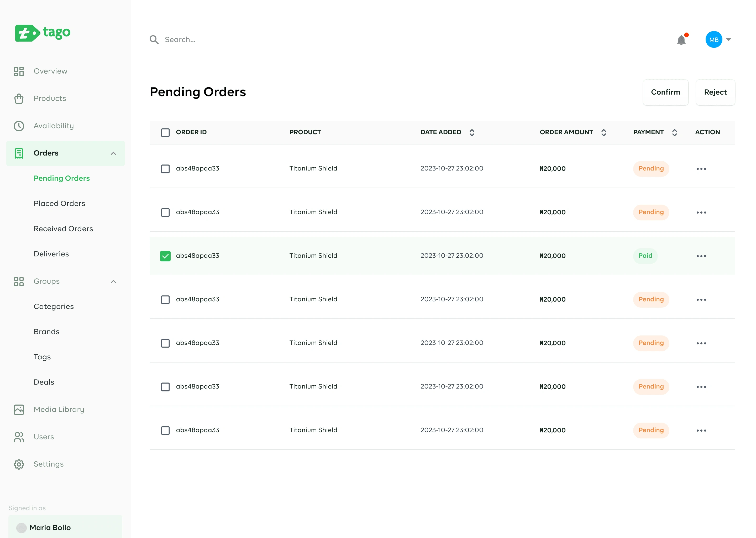The width and height of the screenshot is (756, 538).
Task: Open the MB profile dropdown arrow
Action: tap(728, 39)
